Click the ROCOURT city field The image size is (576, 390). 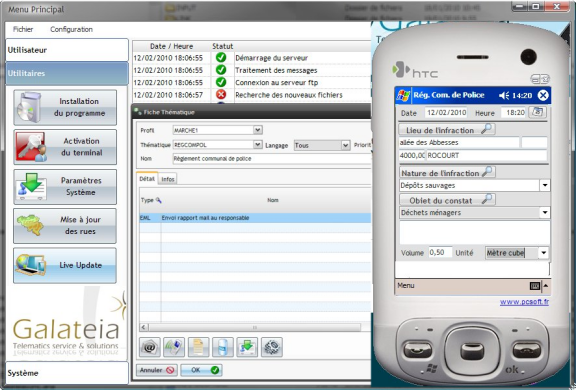487,155
